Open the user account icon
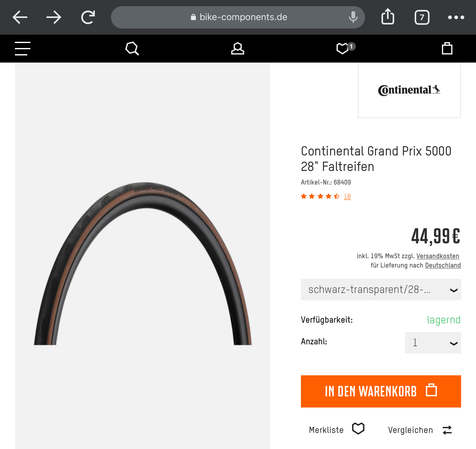Viewport: 476px width, 449px height. coord(238,49)
